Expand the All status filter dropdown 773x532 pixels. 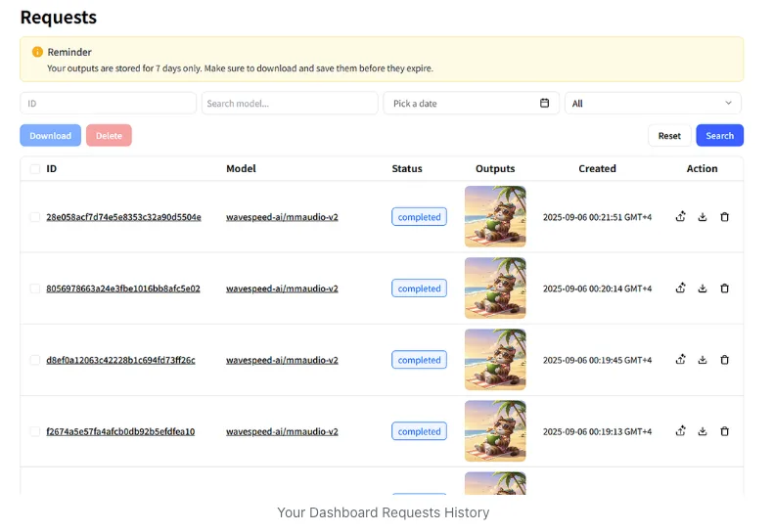pyautogui.click(x=653, y=103)
